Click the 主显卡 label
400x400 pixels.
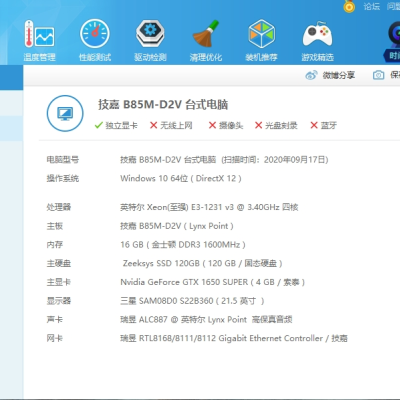point(59,282)
